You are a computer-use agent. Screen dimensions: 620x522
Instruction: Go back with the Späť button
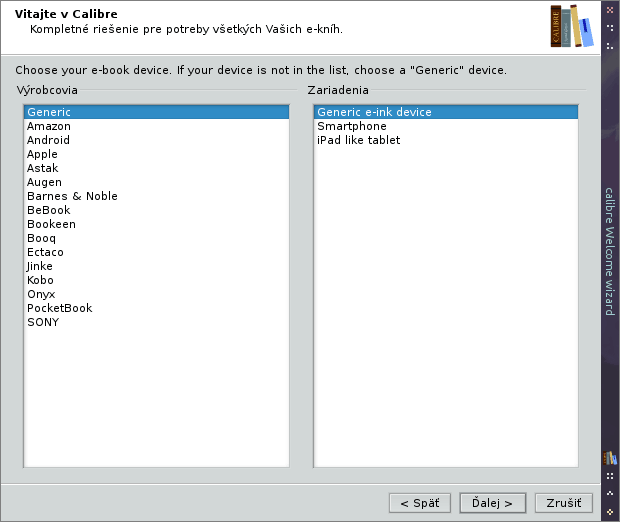point(420,503)
